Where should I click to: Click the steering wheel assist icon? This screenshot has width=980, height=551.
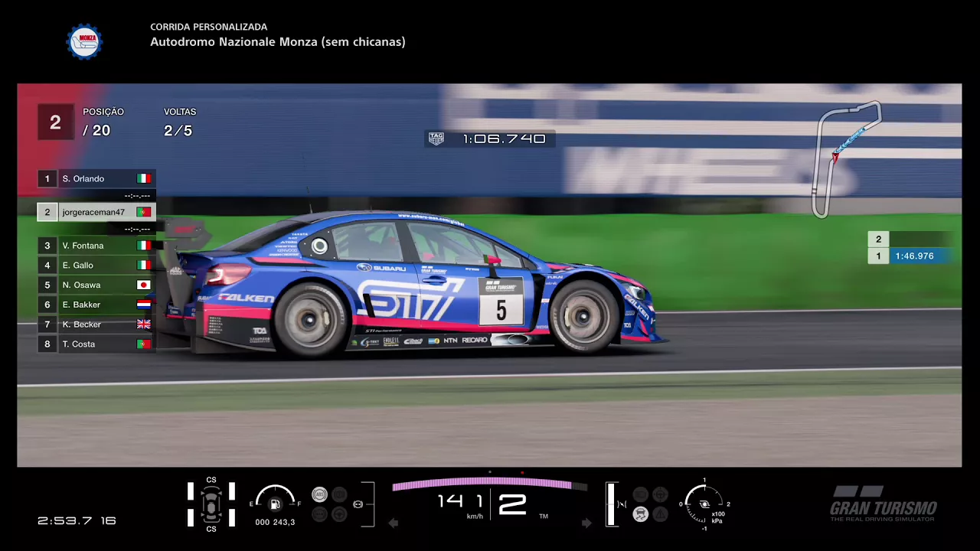[339, 514]
